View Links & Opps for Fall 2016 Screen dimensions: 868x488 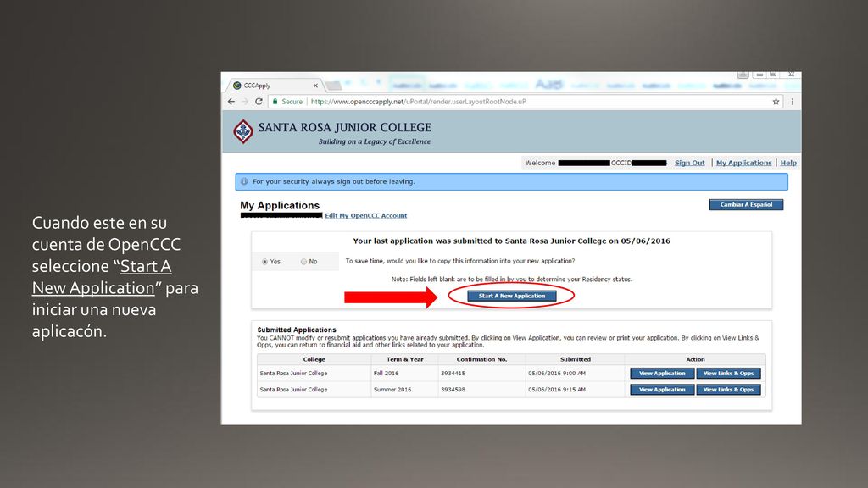[x=728, y=374]
